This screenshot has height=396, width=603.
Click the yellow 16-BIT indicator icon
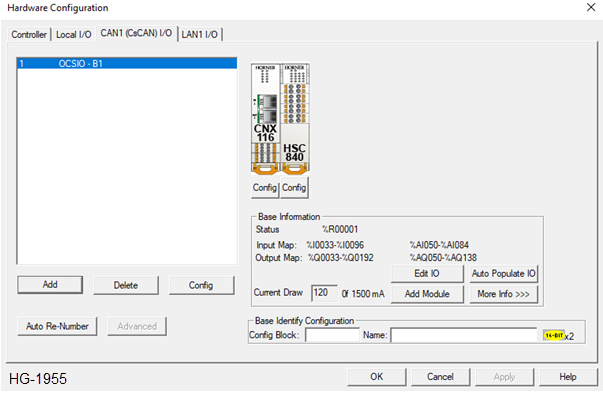(554, 335)
